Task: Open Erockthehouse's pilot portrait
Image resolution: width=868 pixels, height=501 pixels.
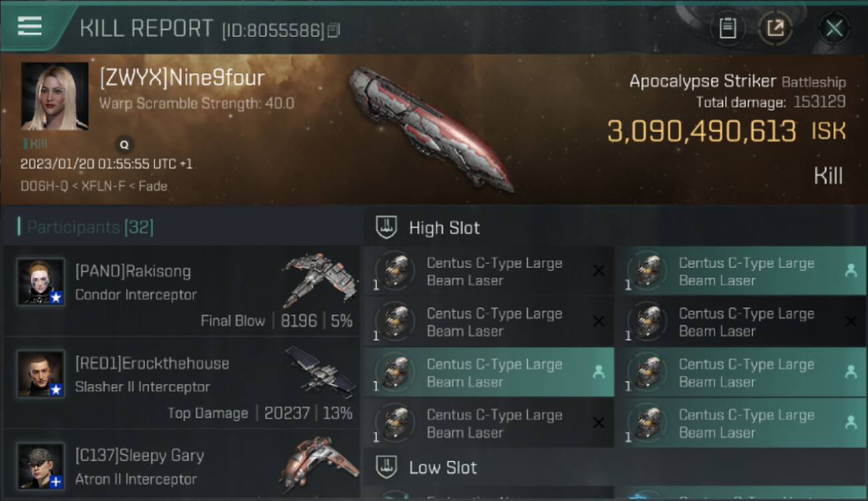Action: (41, 373)
